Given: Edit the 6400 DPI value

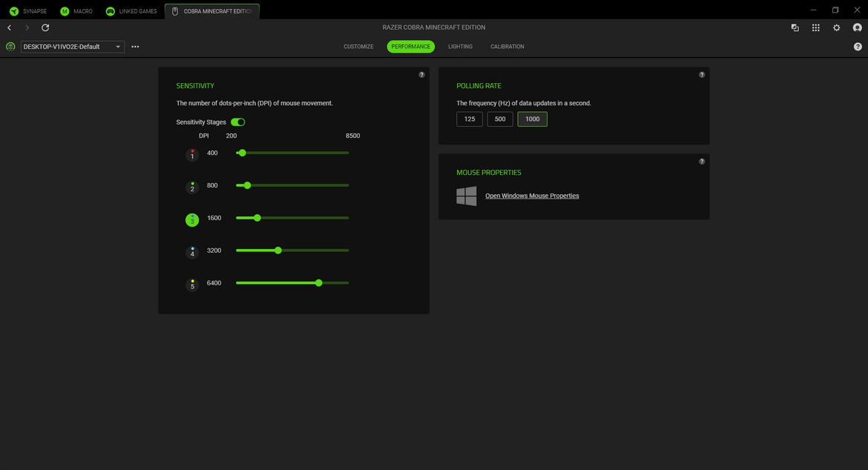Looking at the screenshot, I should coord(214,283).
